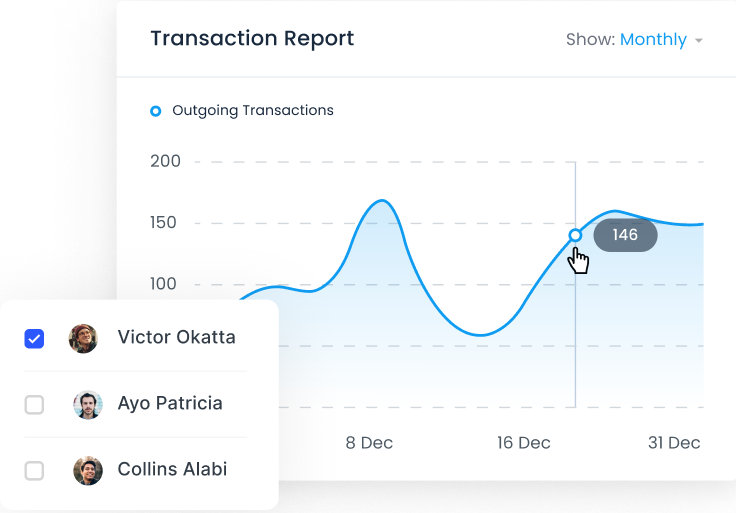Check the Collins Alabi checkbox

pos(34,470)
